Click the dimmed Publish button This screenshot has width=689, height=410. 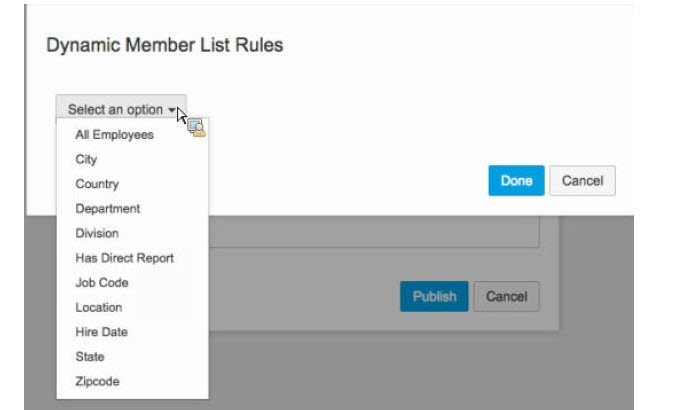pyautogui.click(x=434, y=297)
